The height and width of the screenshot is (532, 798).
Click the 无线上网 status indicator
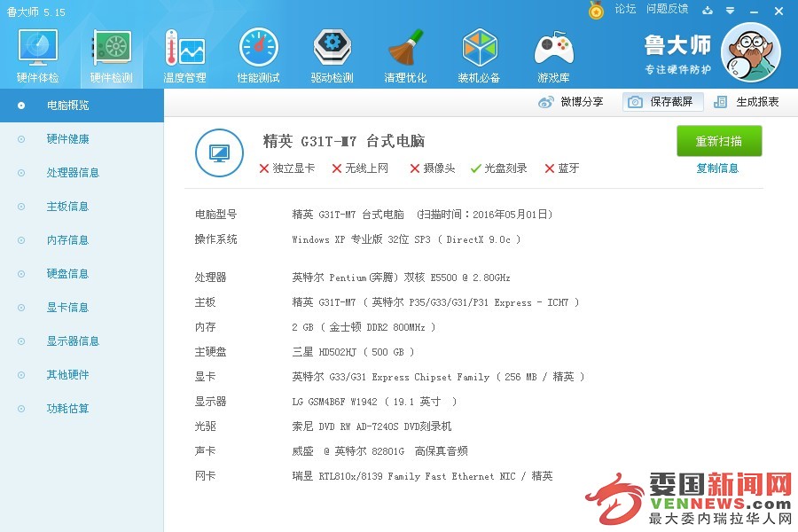[360, 168]
